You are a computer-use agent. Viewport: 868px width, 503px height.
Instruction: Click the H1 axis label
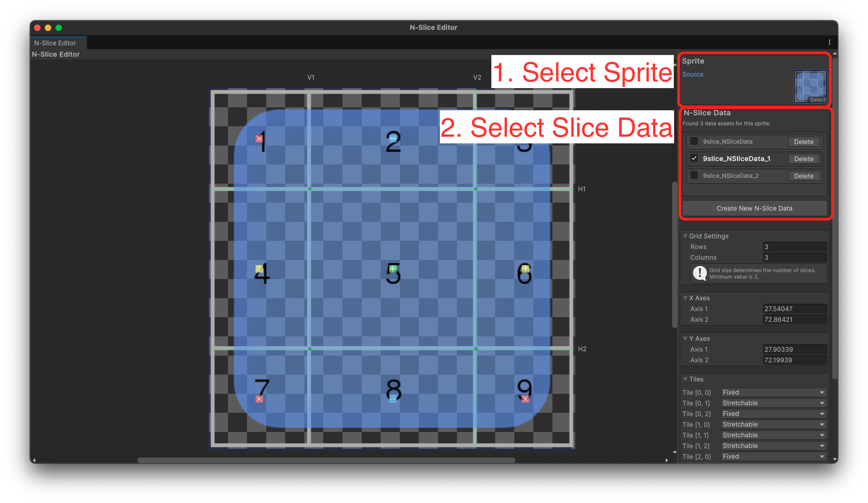(582, 189)
